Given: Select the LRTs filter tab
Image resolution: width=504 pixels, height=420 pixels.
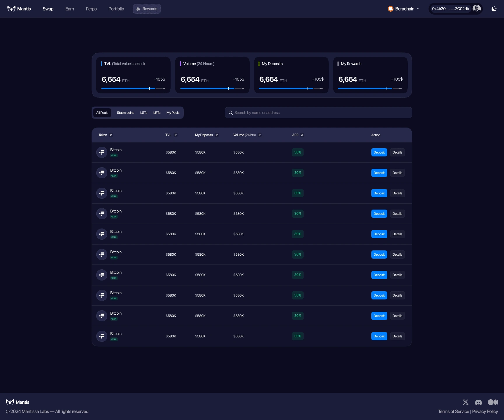Looking at the screenshot, I should [157, 113].
